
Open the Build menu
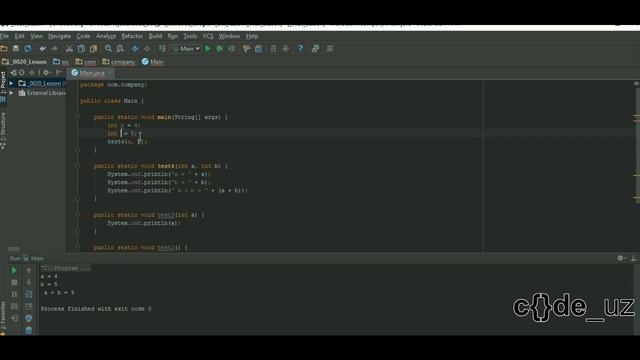click(155, 36)
